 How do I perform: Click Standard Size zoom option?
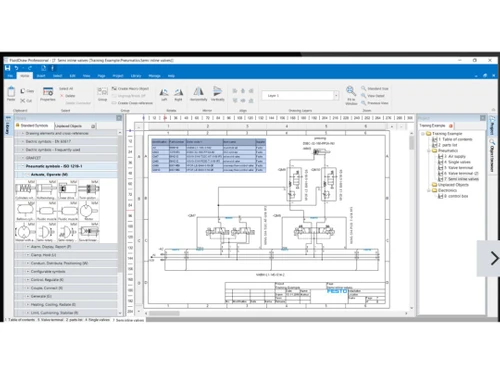pos(375,88)
